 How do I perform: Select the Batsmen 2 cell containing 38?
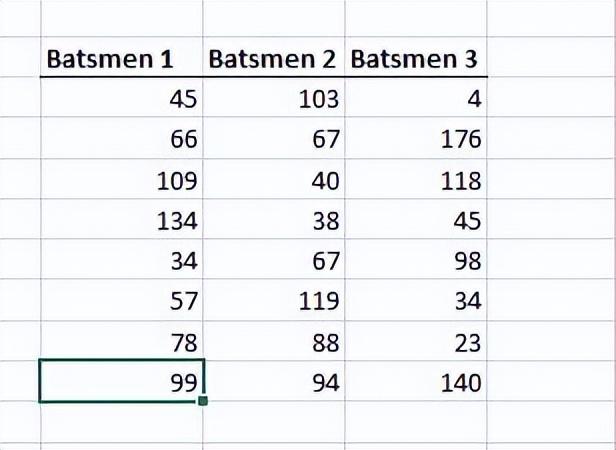[274, 219]
